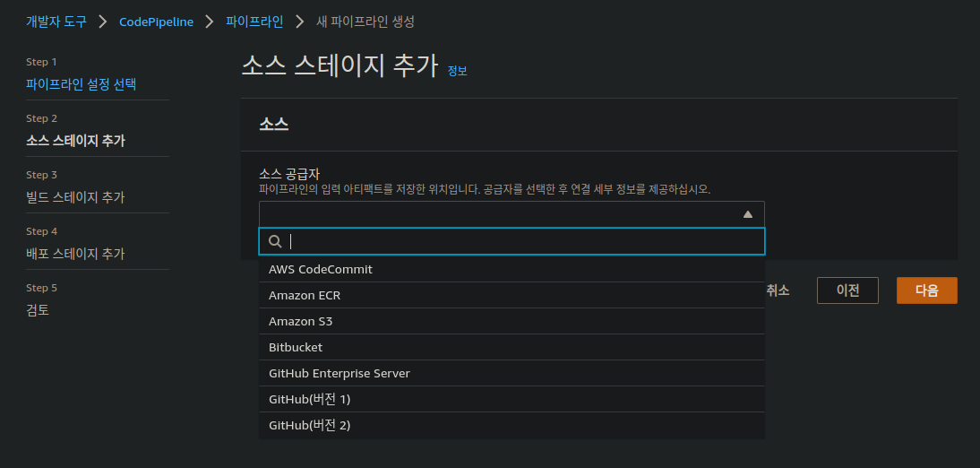Pick Bitbucket from the provider list
The image size is (980, 468).
[511, 347]
